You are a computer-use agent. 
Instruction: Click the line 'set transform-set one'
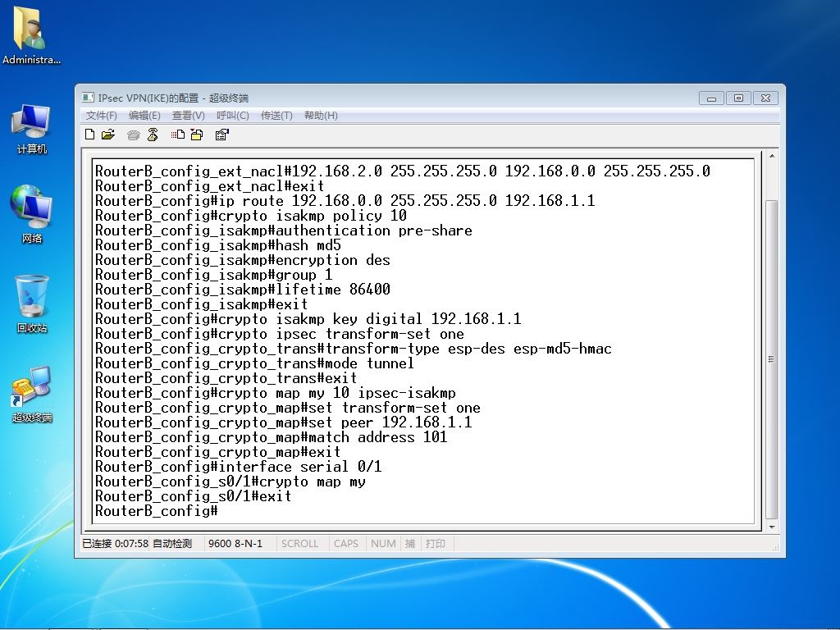click(288, 408)
